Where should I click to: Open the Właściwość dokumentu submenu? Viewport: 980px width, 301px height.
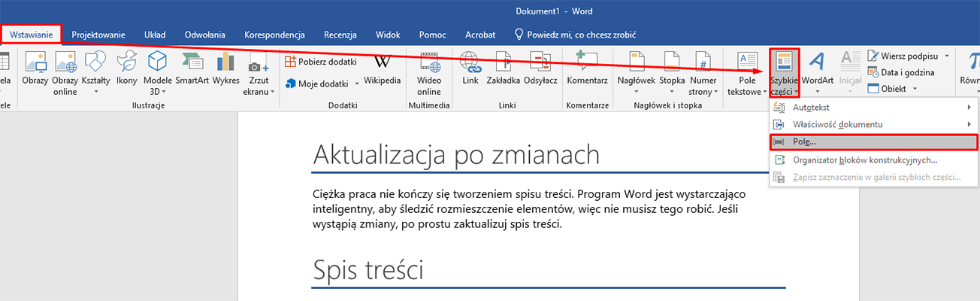point(873,124)
